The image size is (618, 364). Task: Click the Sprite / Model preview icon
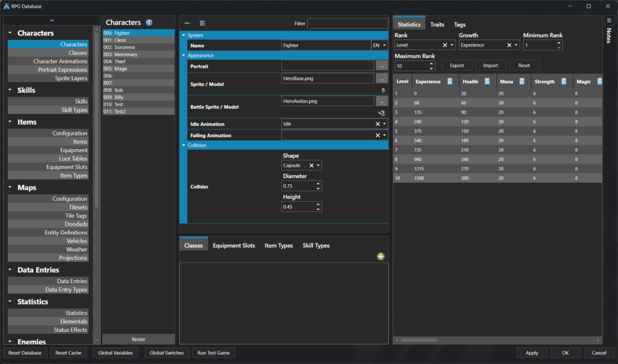[383, 90]
